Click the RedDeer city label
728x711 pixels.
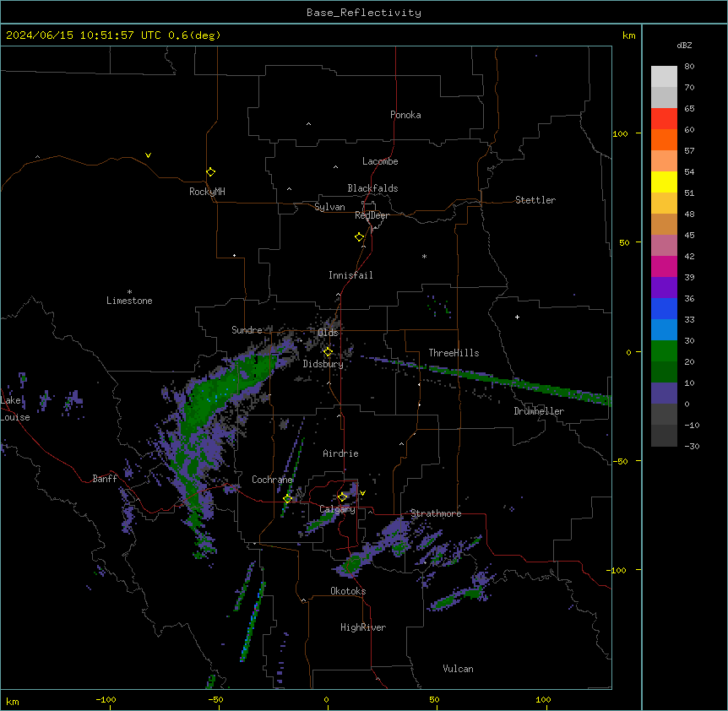(x=372, y=215)
